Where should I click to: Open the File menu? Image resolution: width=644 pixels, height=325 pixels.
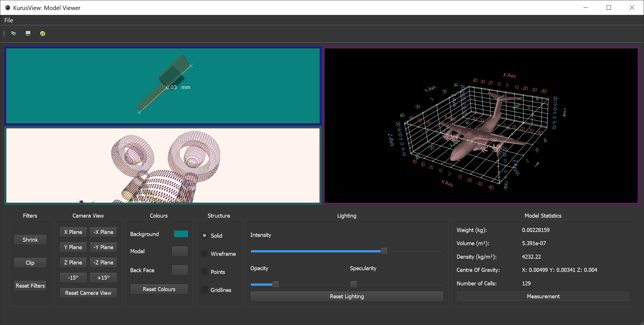(x=8, y=20)
